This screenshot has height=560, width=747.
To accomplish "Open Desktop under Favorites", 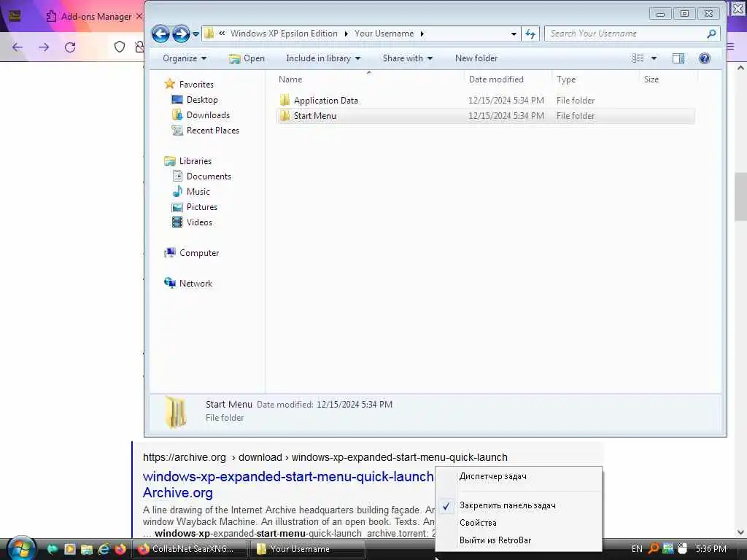I will pos(196,99).
